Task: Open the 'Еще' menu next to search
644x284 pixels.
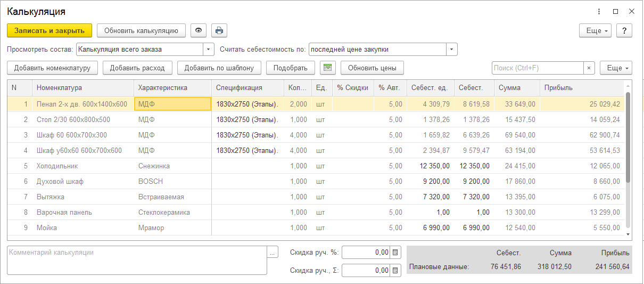Action: pos(616,68)
